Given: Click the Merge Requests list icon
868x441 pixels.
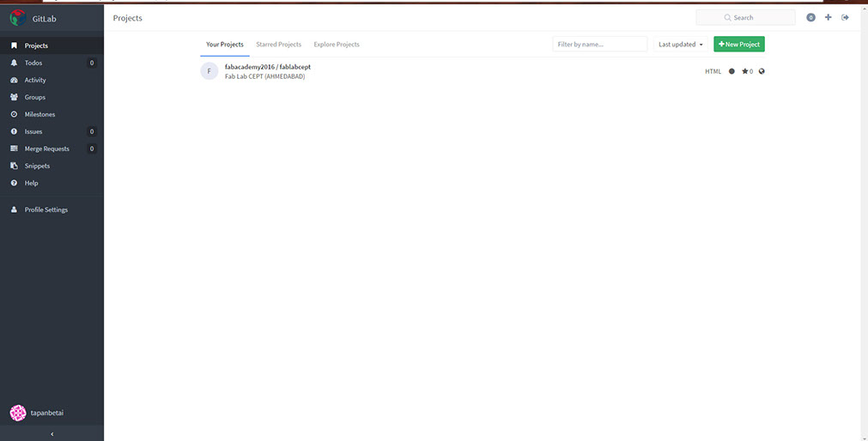Looking at the screenshot, I should pos(14,148).
